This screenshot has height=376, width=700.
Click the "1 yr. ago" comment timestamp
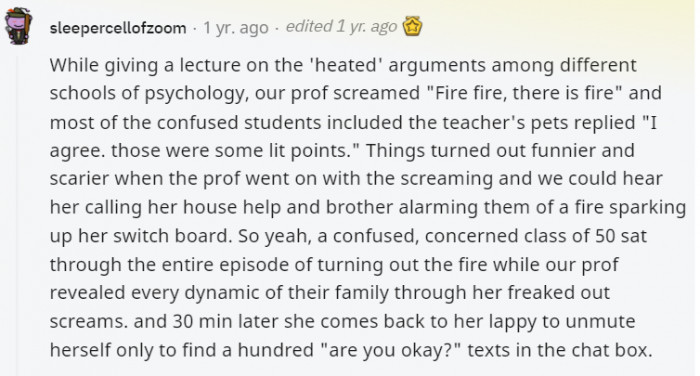click(236, 28)
